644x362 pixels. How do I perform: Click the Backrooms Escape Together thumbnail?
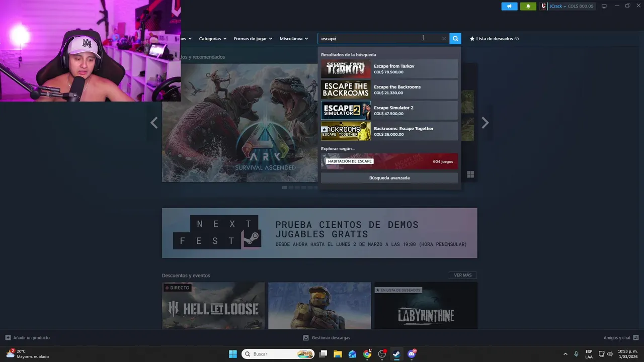(346, 131)
